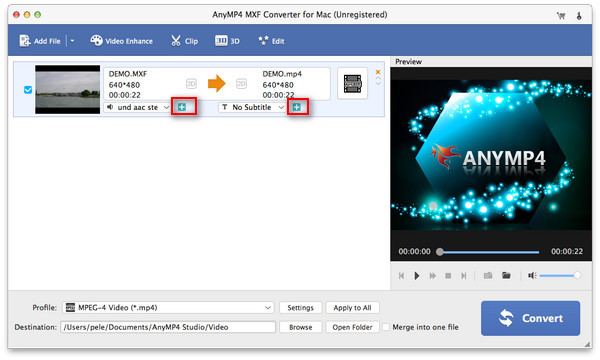Click Open Folder button
Screen dimensions: 600x360
[352, 327]
